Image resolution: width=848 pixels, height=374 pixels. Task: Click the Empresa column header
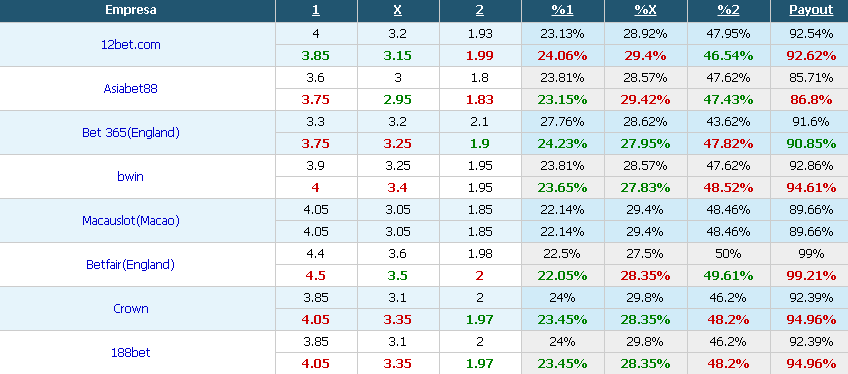pos(130,10)
